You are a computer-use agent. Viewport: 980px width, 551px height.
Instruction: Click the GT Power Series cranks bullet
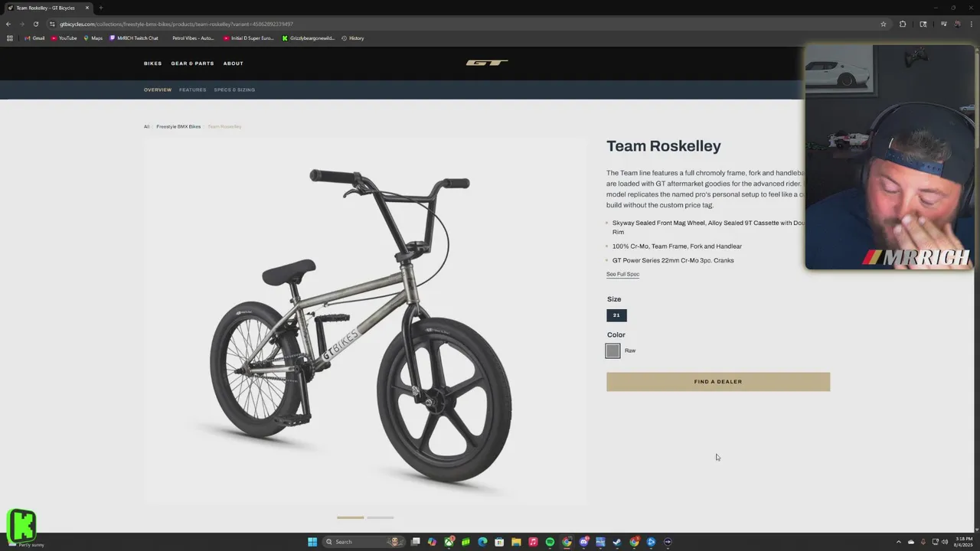coord(673,260)
